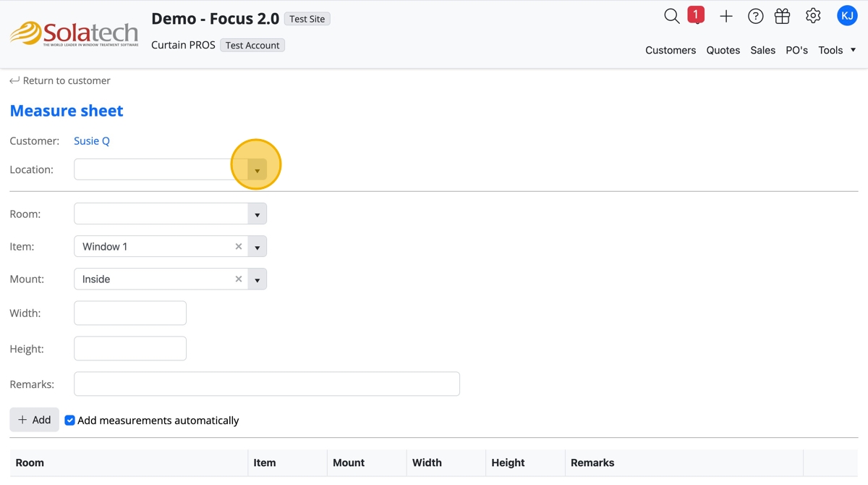Click the Add button
The width and height of the screenshot is (868, 485).
(x=34, y=420)
